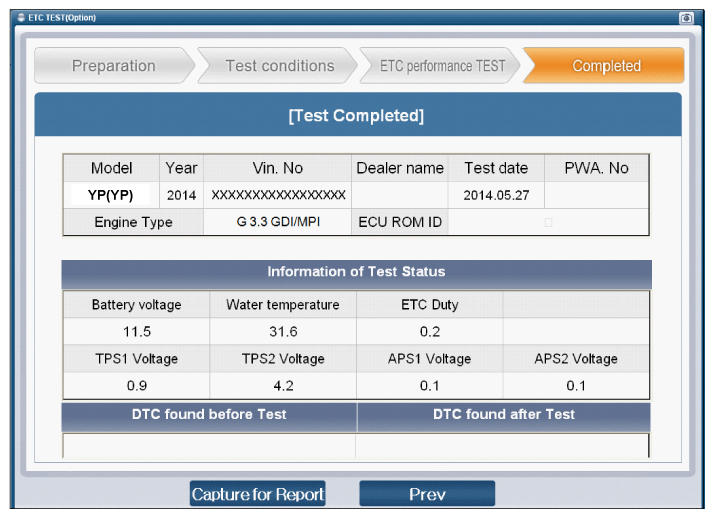Click the DTC found before Test box
This screenshot has height=518, width=714.
[x=209, y=445]
